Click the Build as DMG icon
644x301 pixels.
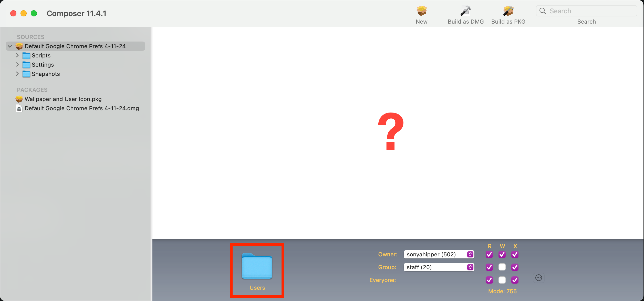click(465, 11)
